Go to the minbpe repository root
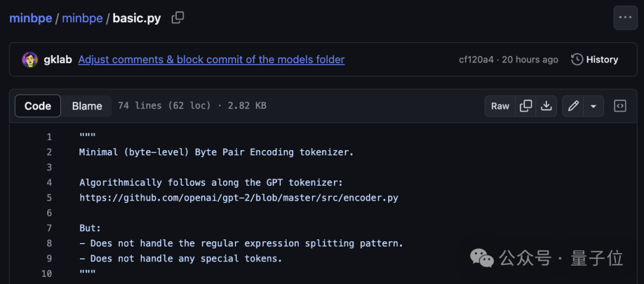This screenshot has height=284, width=644. 30,18
